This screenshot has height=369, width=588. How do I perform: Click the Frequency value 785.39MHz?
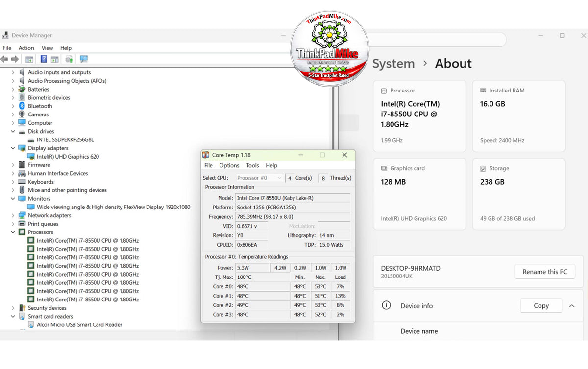293,216
